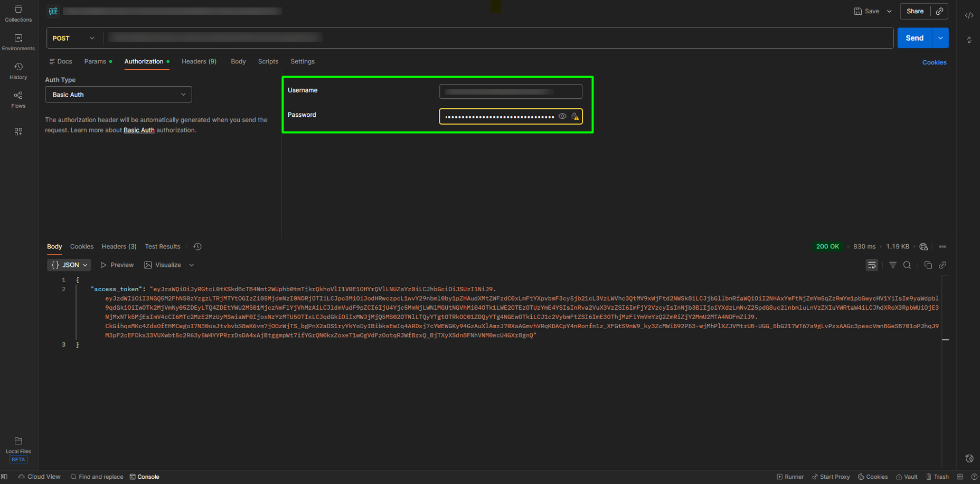Open the Flows sidebar panel
This screenshot has width=980, height=484.
pos(18,99)
